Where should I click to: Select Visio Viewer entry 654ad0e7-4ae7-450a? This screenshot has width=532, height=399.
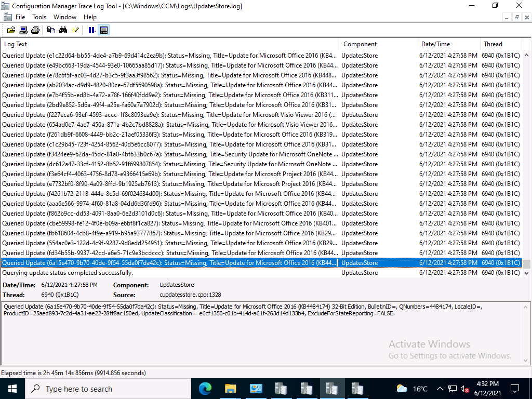pos(261,125)
